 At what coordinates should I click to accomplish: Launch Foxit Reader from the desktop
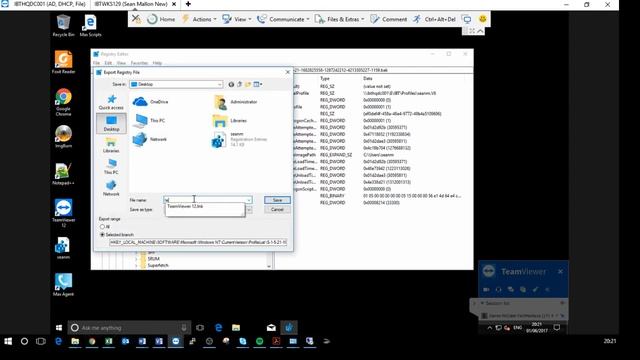[x=63, y=62]
